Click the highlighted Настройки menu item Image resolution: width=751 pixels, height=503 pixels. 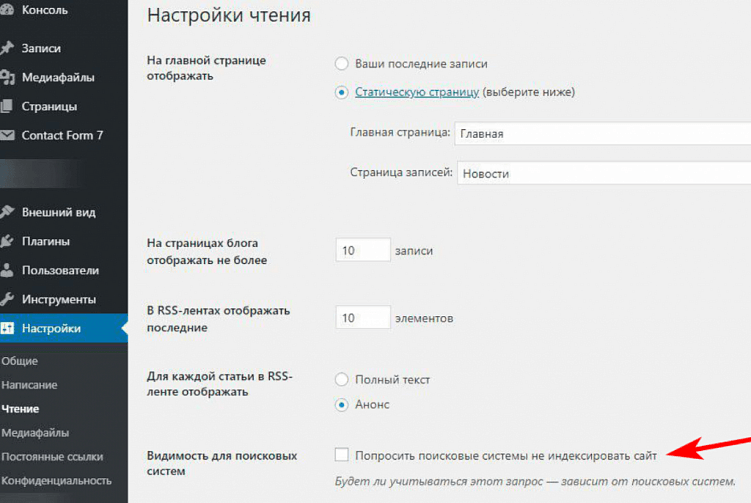[64, 328]
